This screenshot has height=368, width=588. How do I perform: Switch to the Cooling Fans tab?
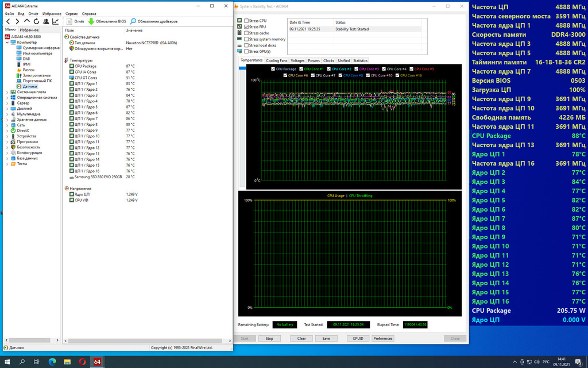point(277,60)
